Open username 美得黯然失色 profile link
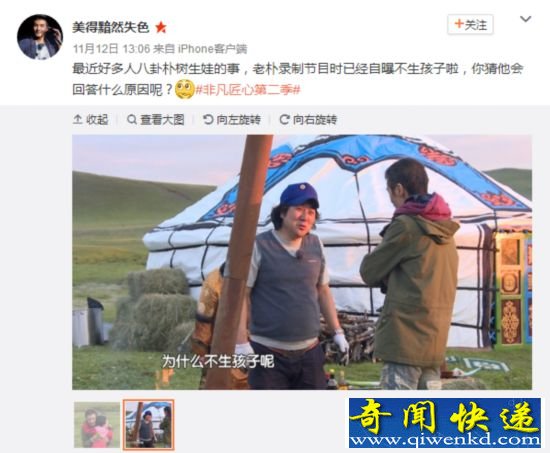The height and width of the screenshot is (453, 550). (x=111, y=27)
